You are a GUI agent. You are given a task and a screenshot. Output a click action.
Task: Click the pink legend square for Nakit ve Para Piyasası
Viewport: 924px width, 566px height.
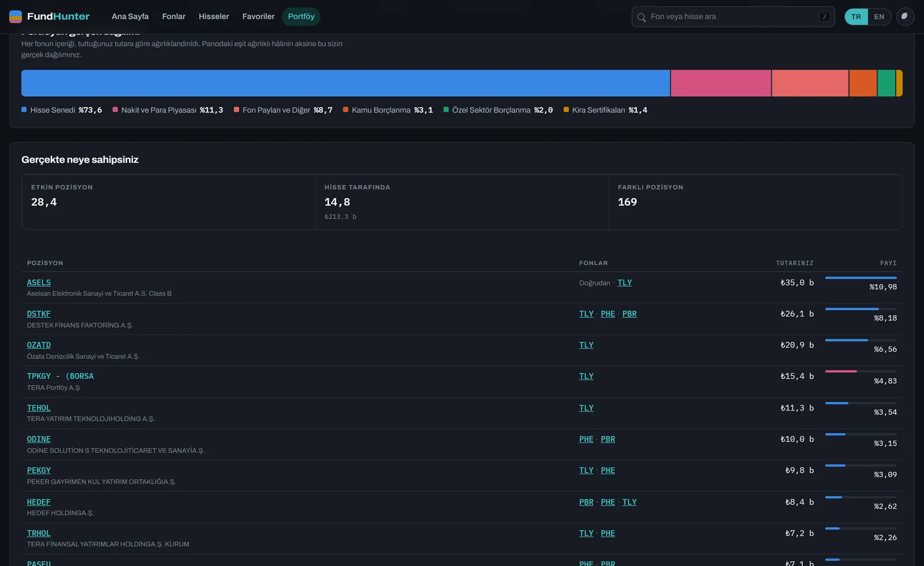pos(115,110)
